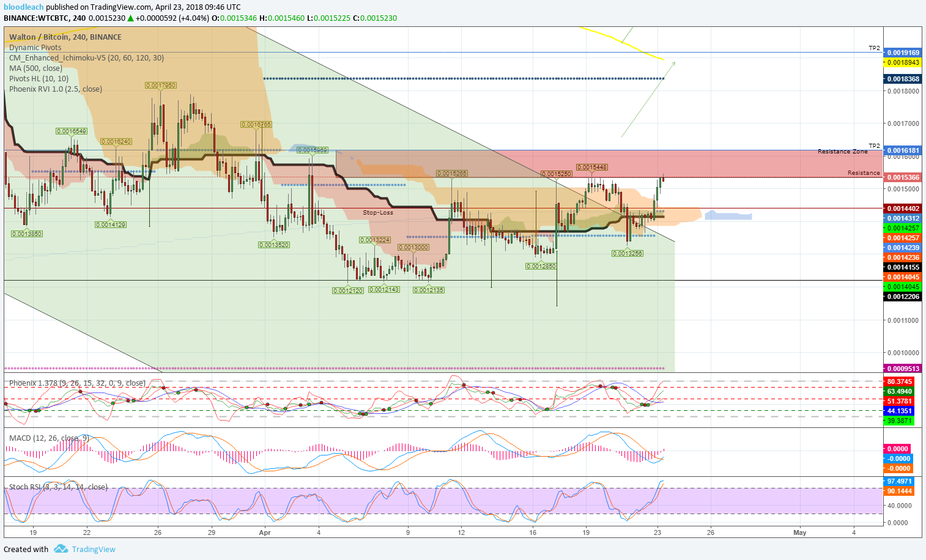This screenshot has height=560, width=926.
Task: Open the bloodleach author profile link
Action: pyautogui.click(x=24, y=7)
